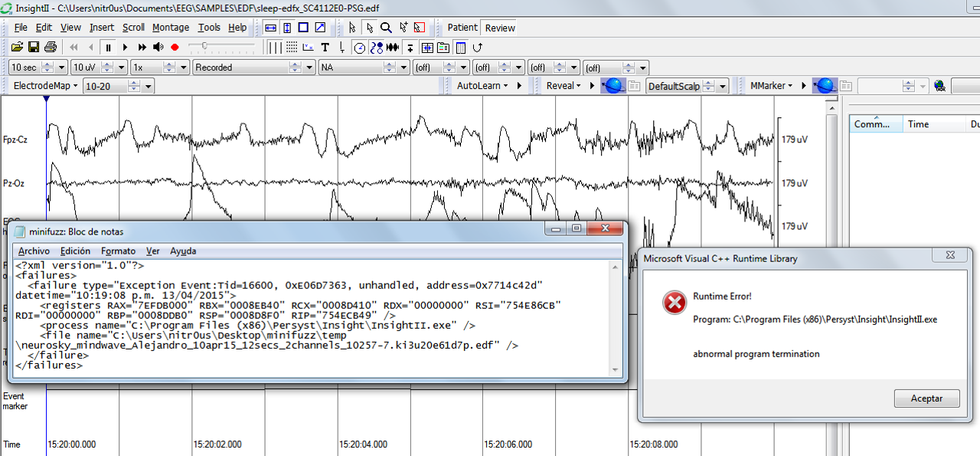This screenshot has height=456, width=980.
Task: Select the pointer-with-plus cursor tool
Action: (403, 28)
